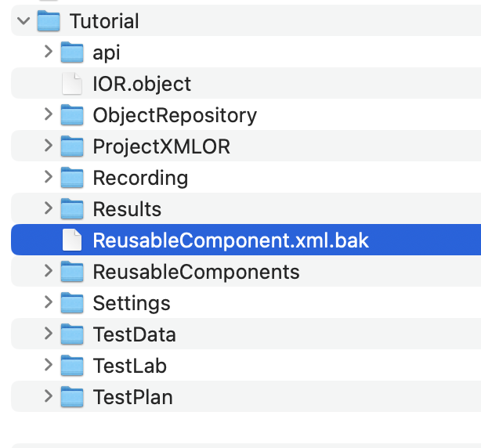Select the ObjectRepository folder name
481x448 pixels.
(x=175, y=116)
